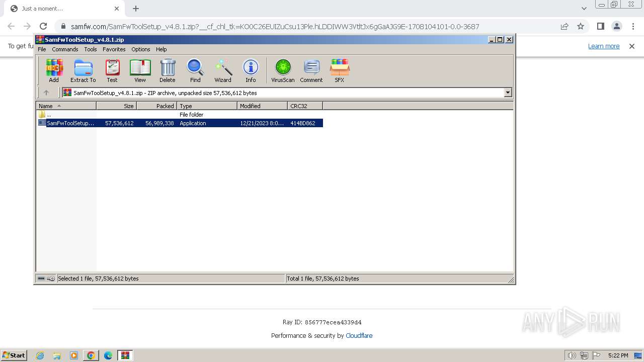This screenshot has height=362, width=644.
Task: Click the status bar drive and key icon
Action: [46, 279]
